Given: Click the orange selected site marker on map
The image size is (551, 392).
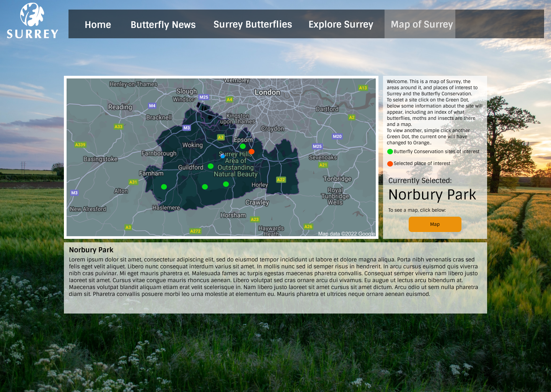Looking at the screenshot, I should click(x=251, y=152).
